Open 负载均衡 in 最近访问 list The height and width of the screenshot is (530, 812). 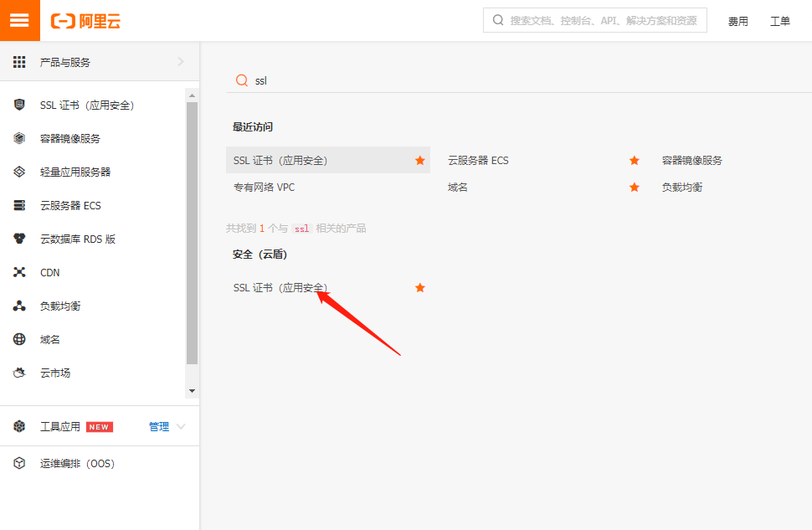coord(682,187)
